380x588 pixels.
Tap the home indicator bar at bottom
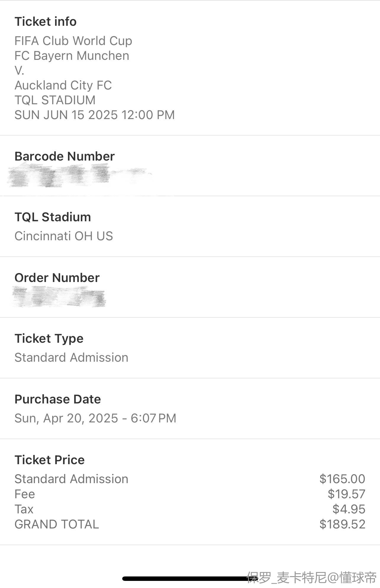click(x=190, y=579)
